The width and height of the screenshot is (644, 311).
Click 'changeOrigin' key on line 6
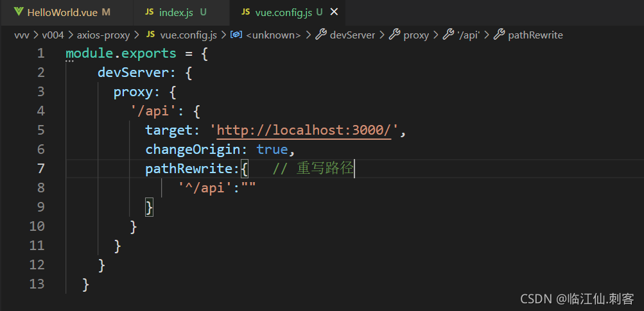[193, 150]
